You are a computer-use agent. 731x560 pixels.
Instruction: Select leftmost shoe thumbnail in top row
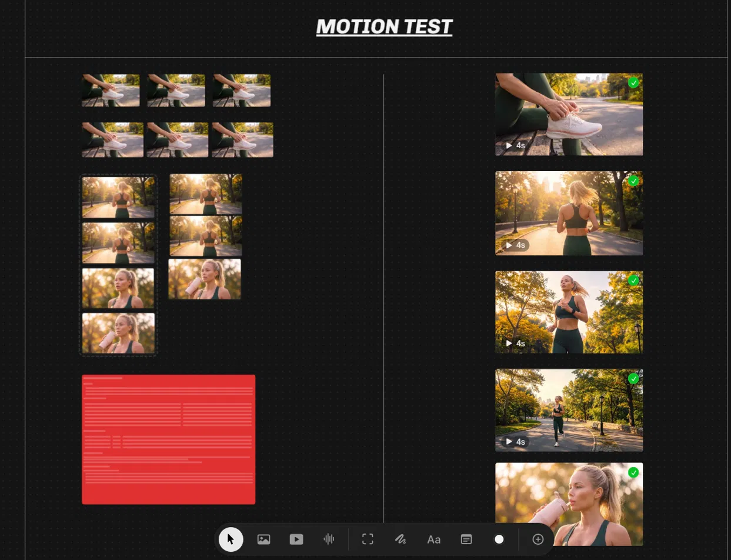tap(111, 90)
